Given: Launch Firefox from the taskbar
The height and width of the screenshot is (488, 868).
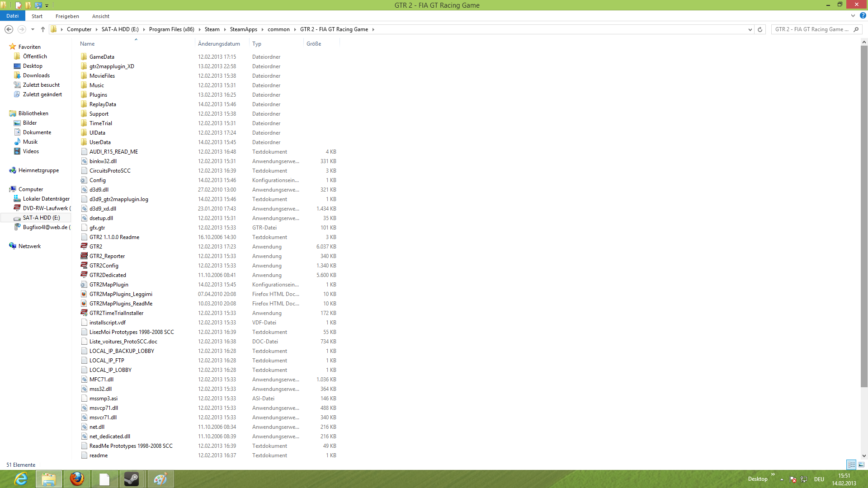Looking at the screenshot, I should (x=77, y=479).
